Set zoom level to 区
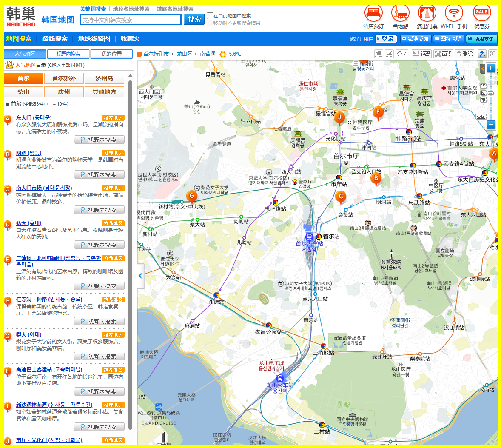Viewport: 501px width, 448px height. click(484, 93)
